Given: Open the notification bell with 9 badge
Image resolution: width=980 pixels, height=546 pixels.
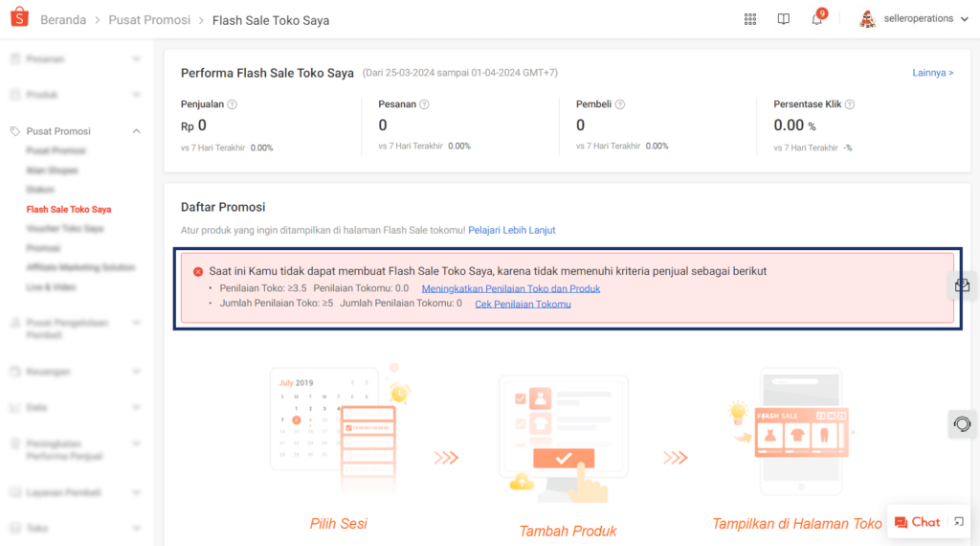Looking at the screenshot, I should (x=817, y=18).
